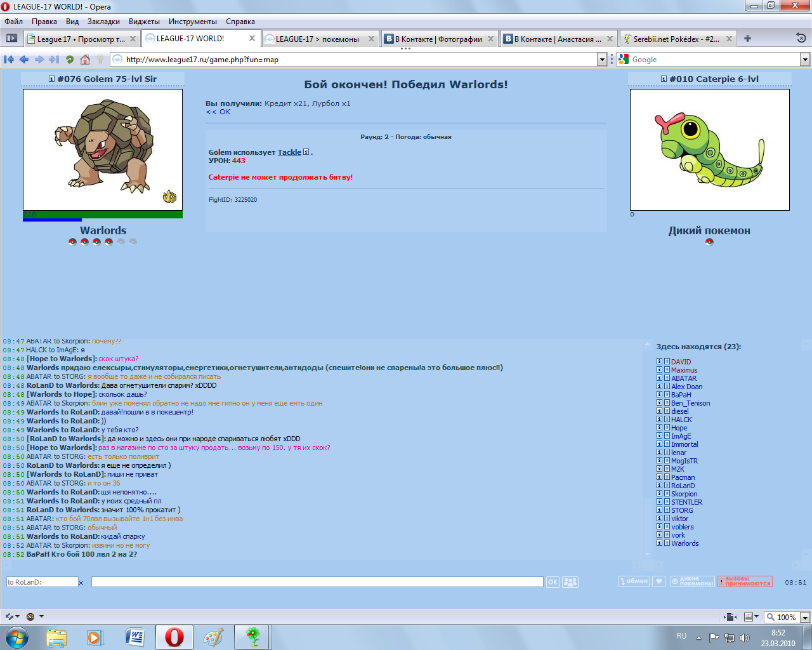Click challenge icon next to Skorpion

coord(667,493)
